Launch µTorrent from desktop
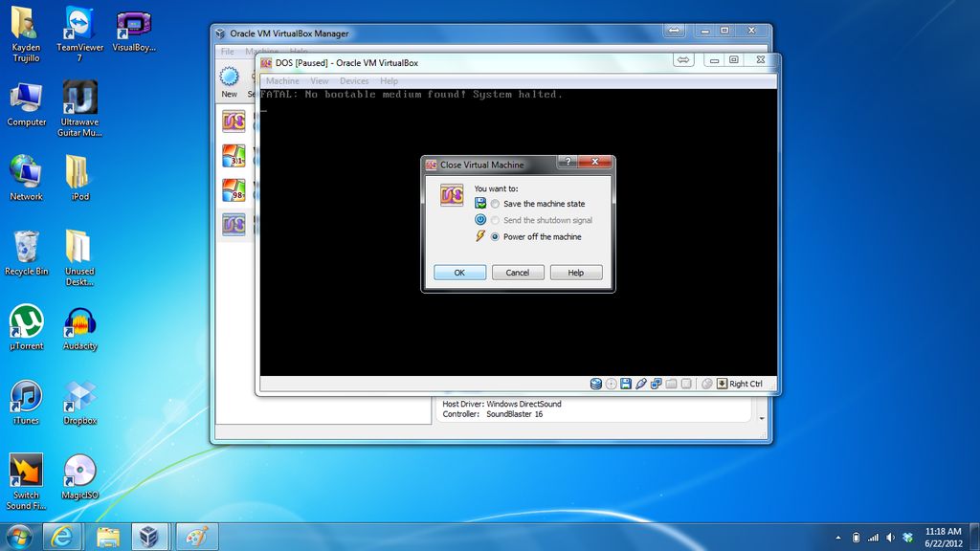Image resolution: width=980 pixels, height=551 pixels. 26,327
